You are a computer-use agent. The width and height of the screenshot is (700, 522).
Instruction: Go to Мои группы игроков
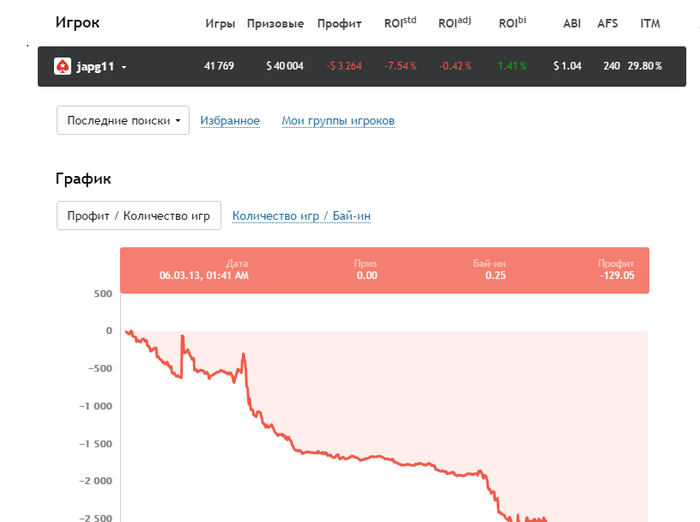(x=338, y=121)
